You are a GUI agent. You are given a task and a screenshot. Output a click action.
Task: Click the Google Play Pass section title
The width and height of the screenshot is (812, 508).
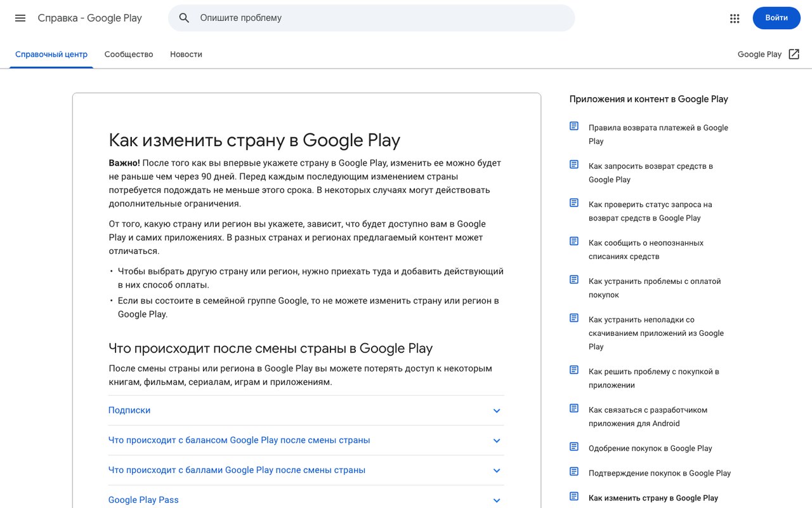tap(143, 500)
